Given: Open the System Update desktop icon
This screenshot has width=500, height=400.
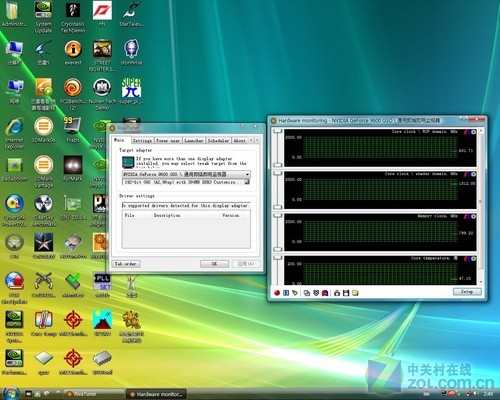Looking at the screenshot, I should [x=43, y=17].
